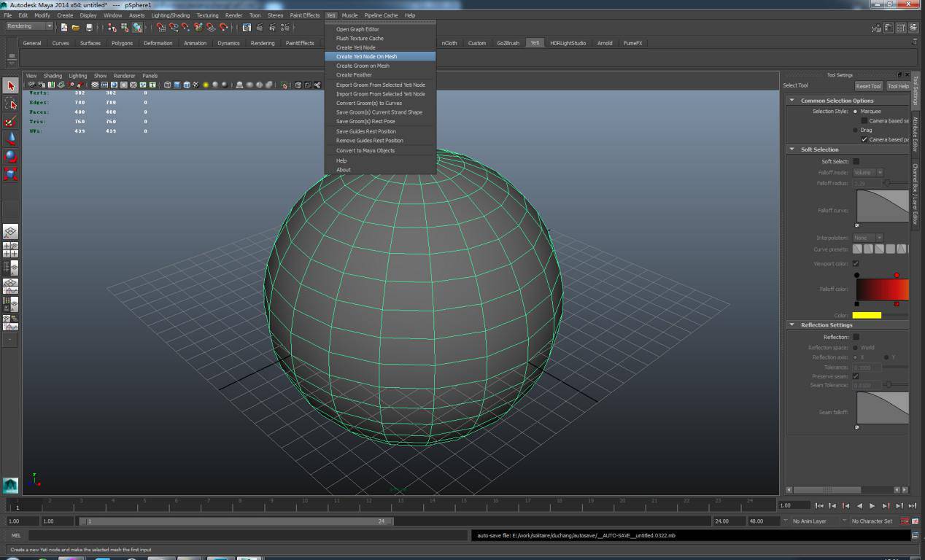925x560 pixels.
Task: Select the Drag selection style radio button
Action: coord(855,130)
